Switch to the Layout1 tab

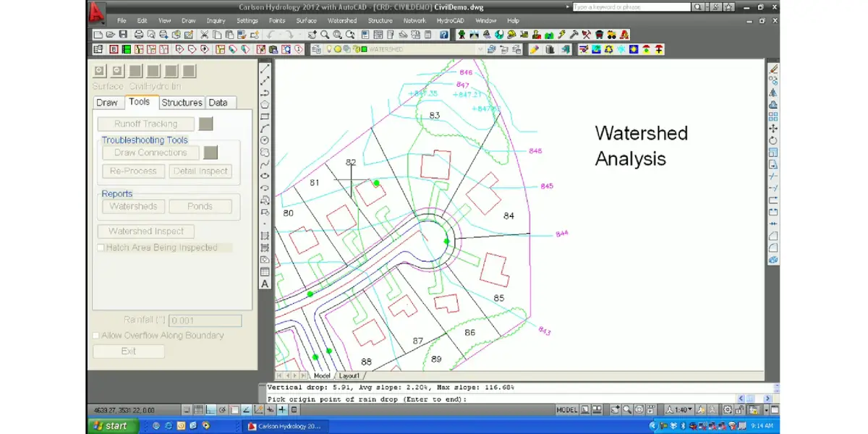(x=349, y=376)
